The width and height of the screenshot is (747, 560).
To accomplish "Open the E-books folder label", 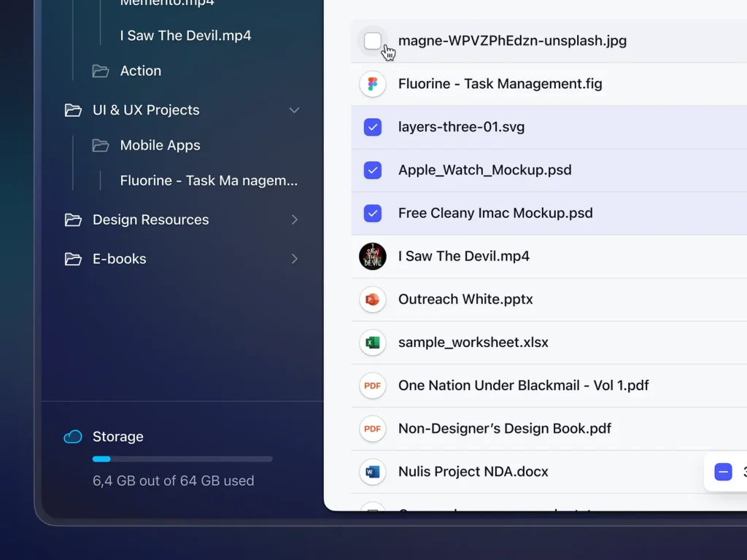I will pos(119,259).
